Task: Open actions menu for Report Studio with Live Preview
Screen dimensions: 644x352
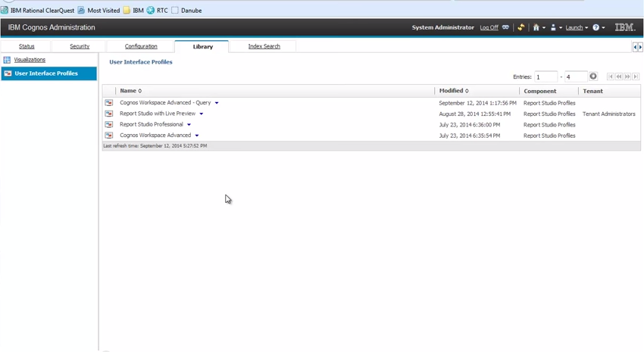Action: [x=202, y=114]
